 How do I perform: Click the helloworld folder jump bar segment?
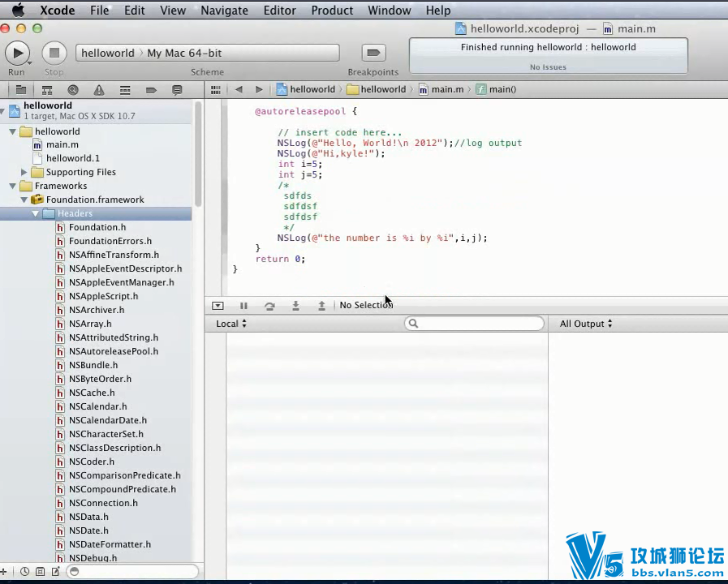tap(377, 89)
